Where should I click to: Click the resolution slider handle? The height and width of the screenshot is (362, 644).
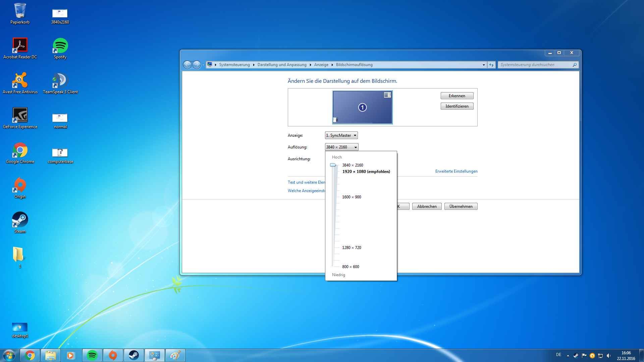[333, 165]
